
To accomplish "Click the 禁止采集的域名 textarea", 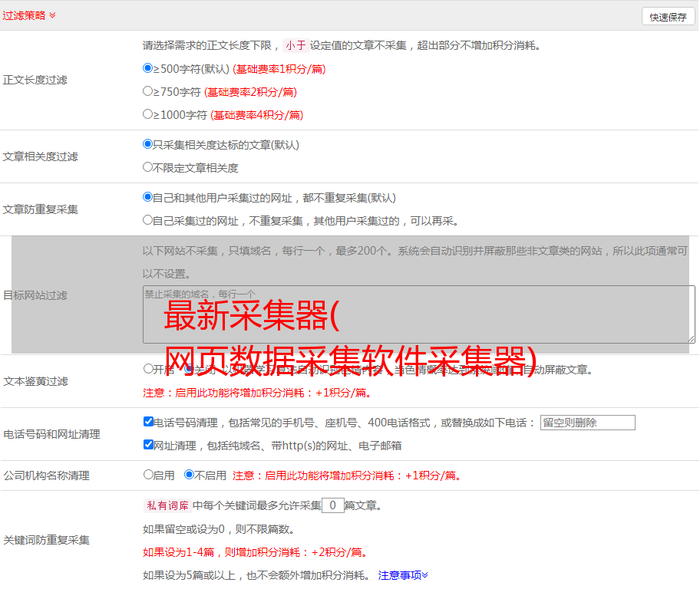I will click(418, 314).
